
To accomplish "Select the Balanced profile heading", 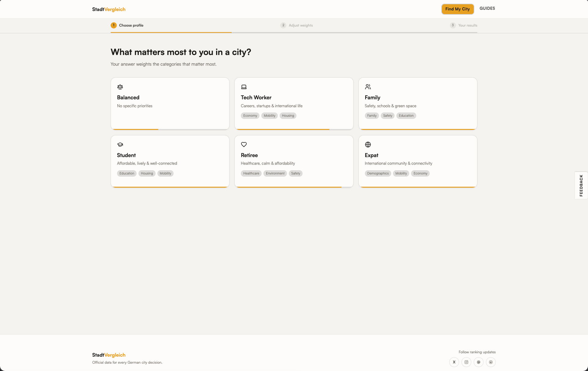I will [x=128, y=97].
